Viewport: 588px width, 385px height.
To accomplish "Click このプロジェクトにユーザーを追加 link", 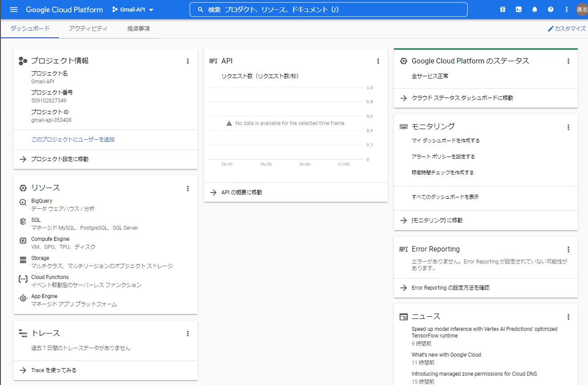I will (x=73, y=139).
